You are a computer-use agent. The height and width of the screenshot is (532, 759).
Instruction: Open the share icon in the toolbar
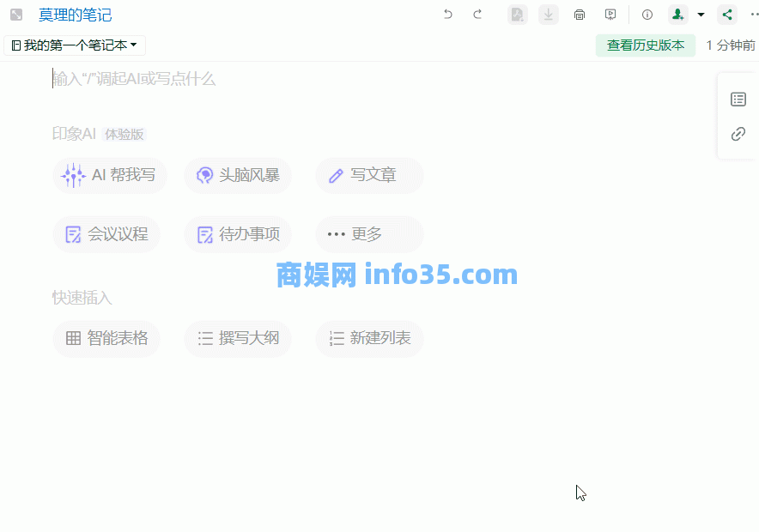[726, 15]
